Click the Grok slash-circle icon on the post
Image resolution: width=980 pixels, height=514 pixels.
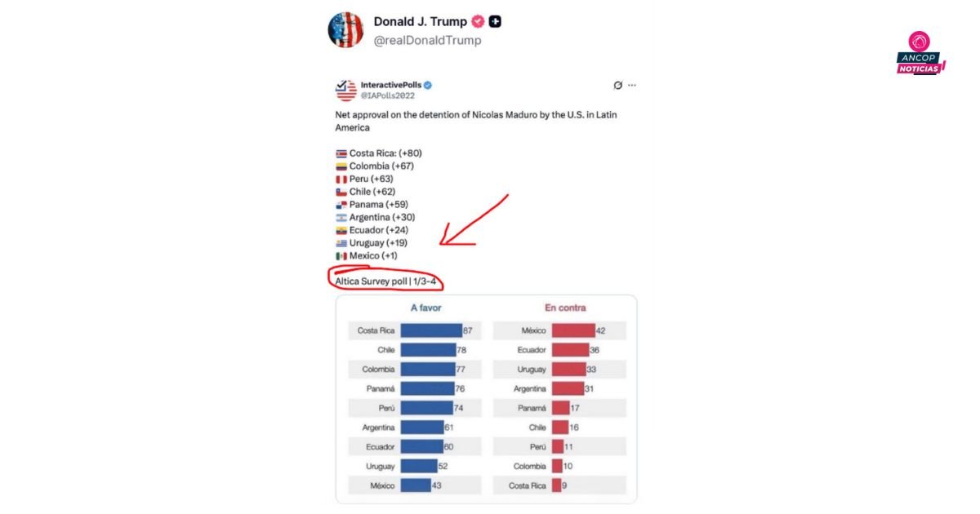coord(618,85)
